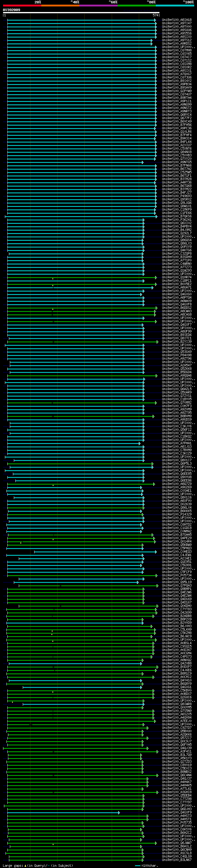Select label UniRef100_P36241
Image resolution: width=197 pixels, height=868 pixels.
point(177,220)
